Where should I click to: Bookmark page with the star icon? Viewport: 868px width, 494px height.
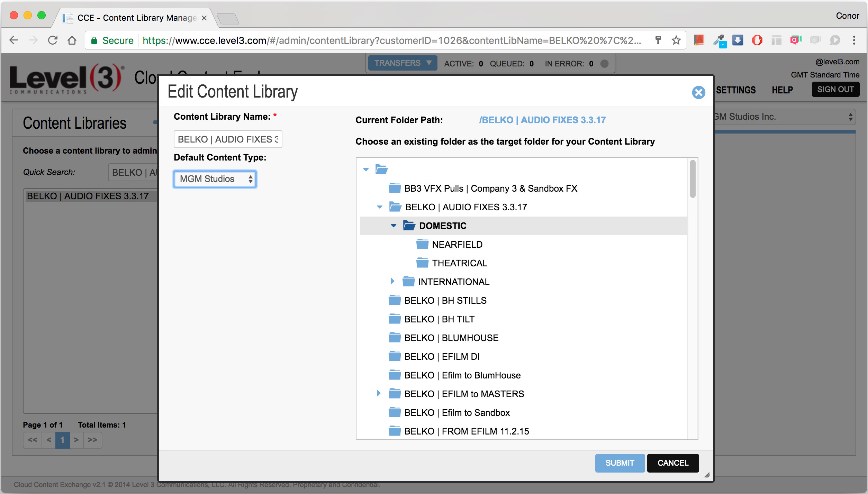(x=676, y=40)
